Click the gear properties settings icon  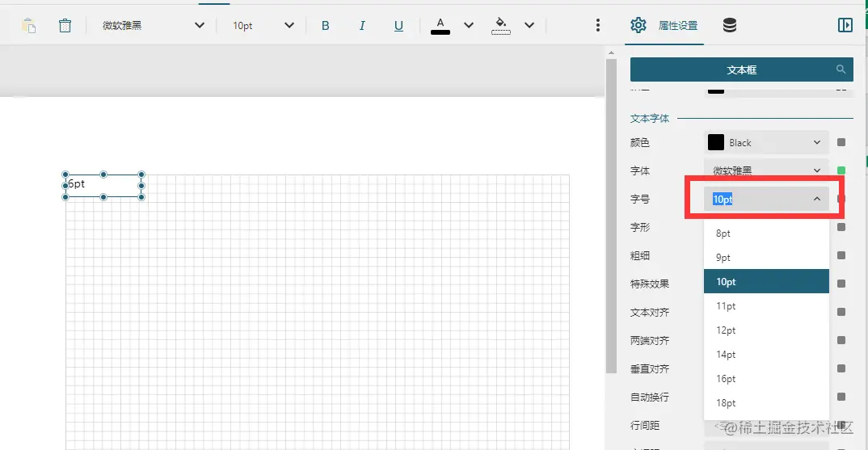tap(638, 25)
